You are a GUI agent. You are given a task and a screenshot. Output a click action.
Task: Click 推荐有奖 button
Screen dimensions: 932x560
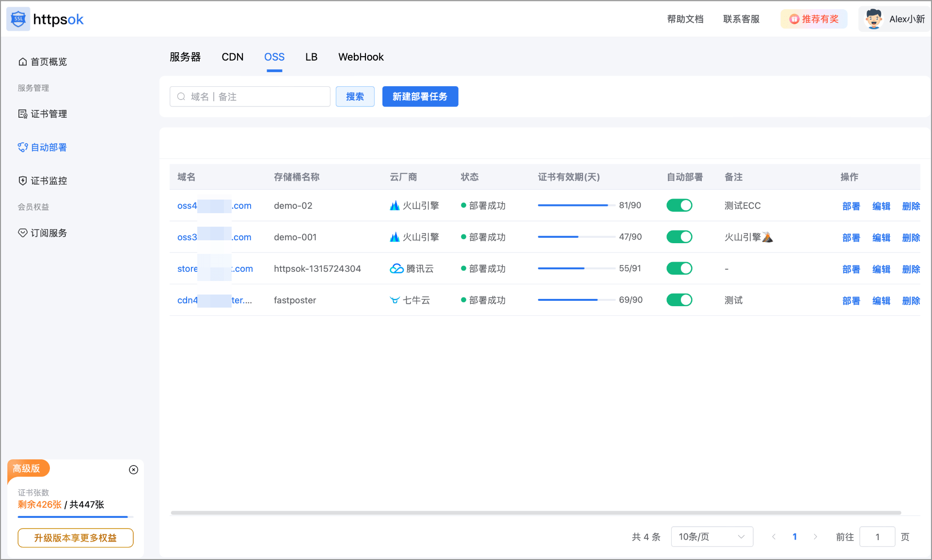point(814,19)
